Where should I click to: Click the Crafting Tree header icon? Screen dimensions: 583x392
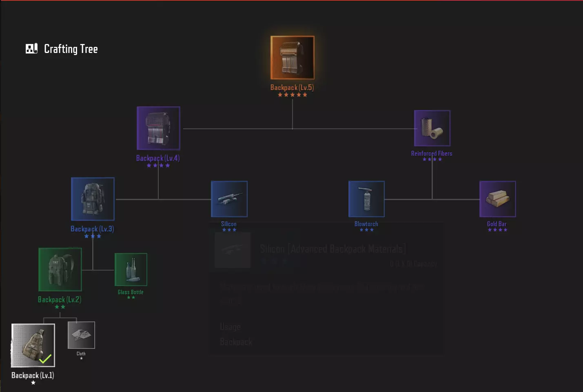point(32,49)
